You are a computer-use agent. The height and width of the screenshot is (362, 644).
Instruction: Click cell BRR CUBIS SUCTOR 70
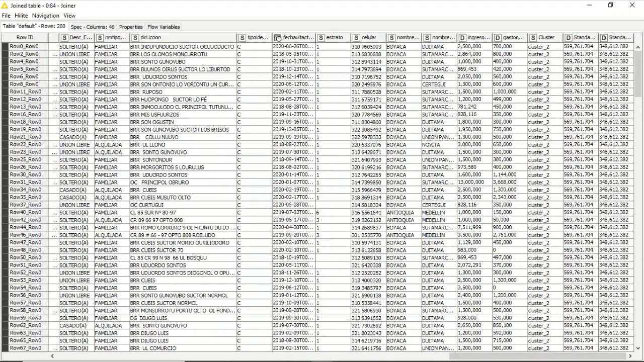[x=183, y=250]
